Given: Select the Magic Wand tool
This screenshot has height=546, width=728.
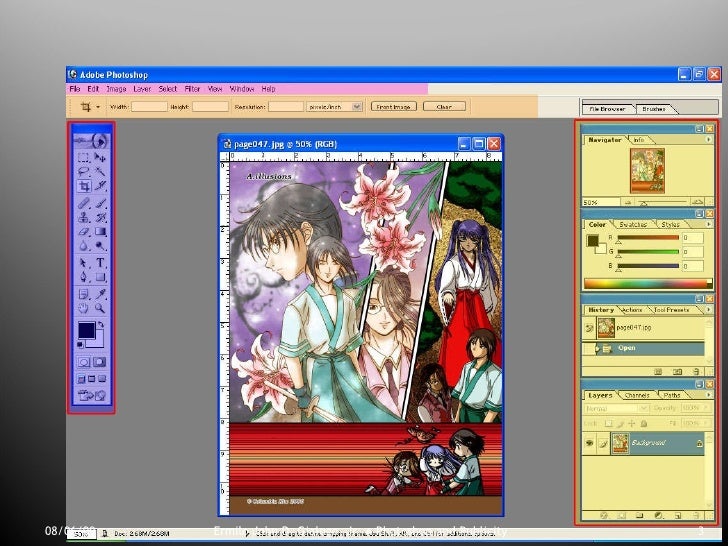Looking at the screenshot, I should 100,171.
